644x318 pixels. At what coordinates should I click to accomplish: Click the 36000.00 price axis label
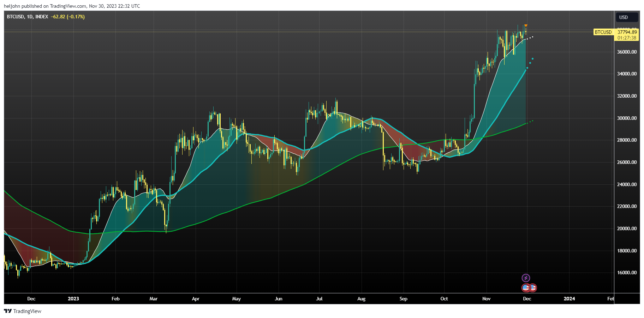[x=627, y=52]
